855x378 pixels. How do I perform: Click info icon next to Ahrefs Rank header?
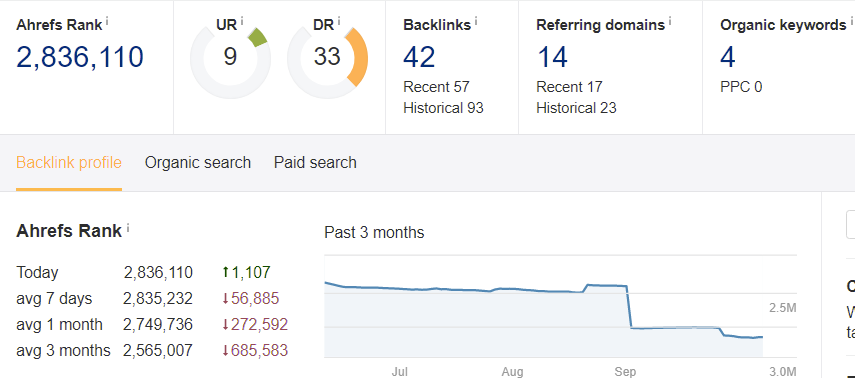[x=107, y=21]
